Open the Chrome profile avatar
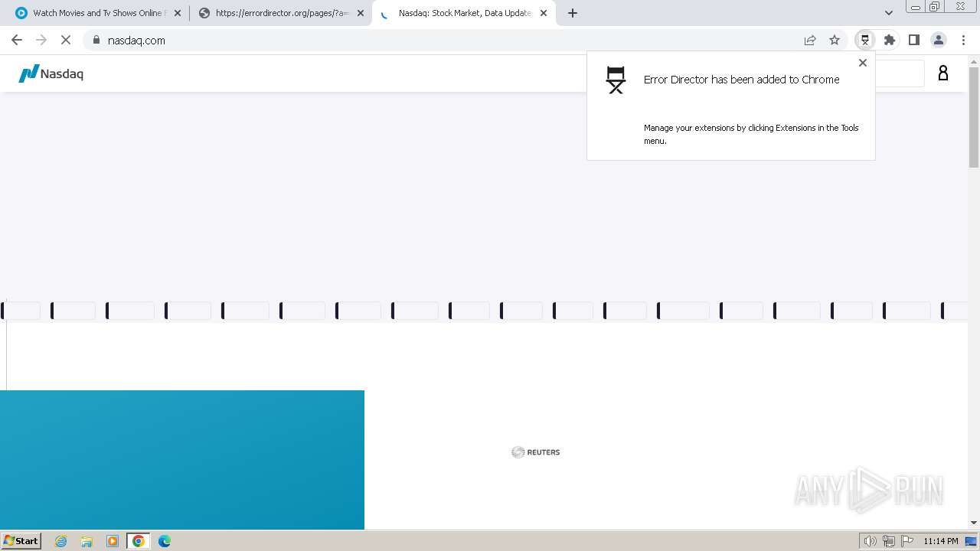 tap(939, 40)
